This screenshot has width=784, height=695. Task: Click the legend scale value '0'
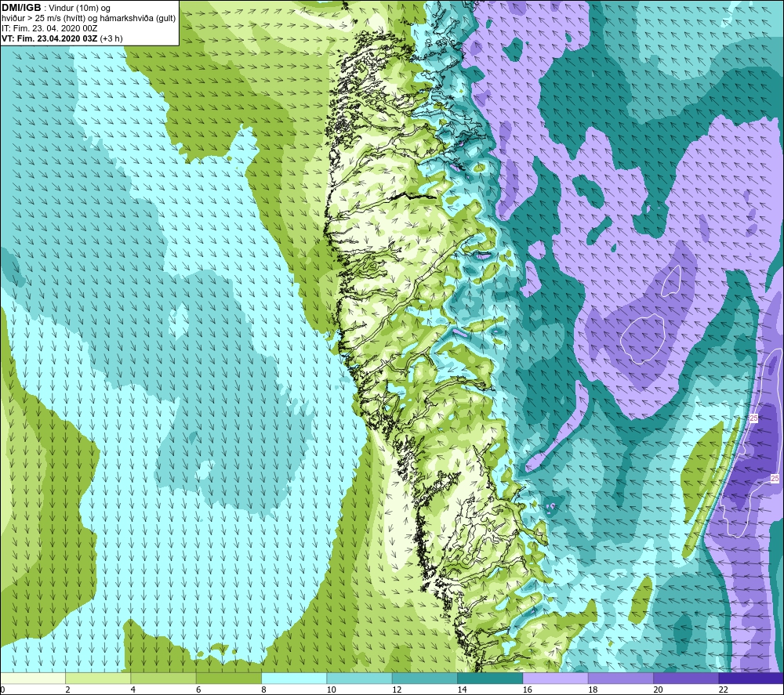coord(3,690)
